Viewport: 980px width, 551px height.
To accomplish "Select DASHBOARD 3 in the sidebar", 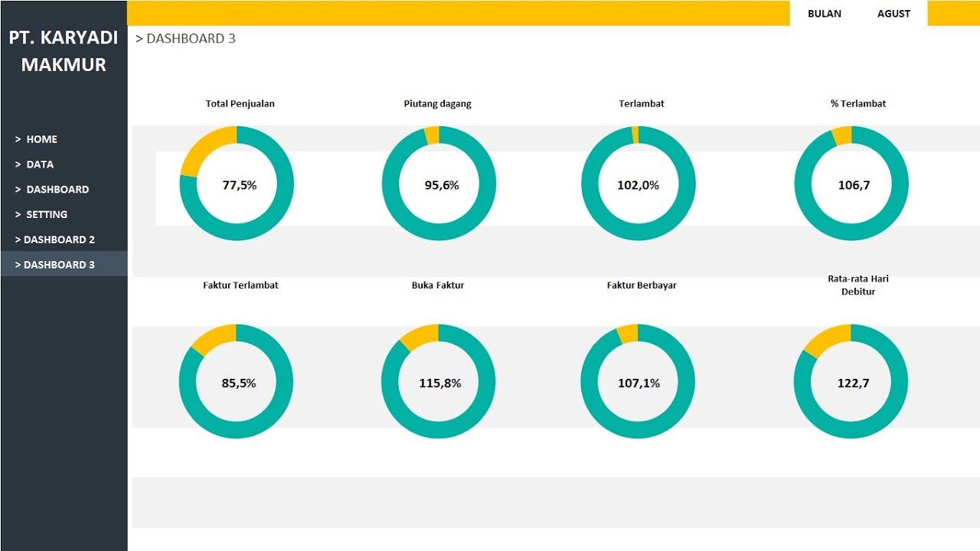I will [64, 265].
